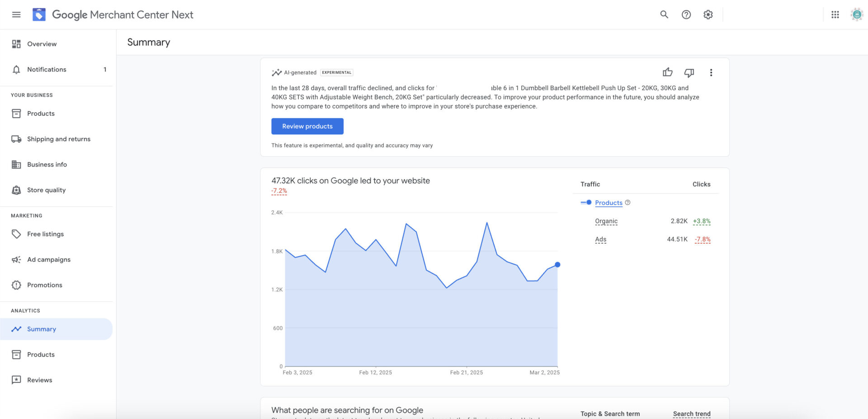The image size is (868, 419).
Task: Open the search magnifier icon
Action: tap(664, 14)
